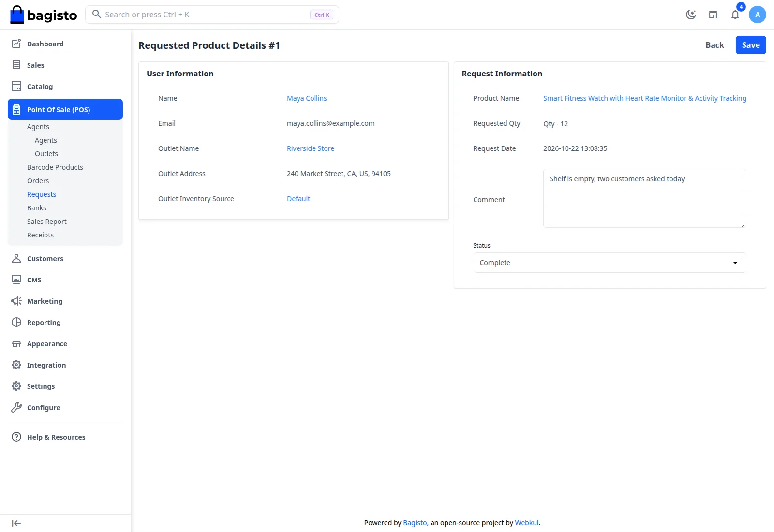774x532 pixels.
Task: Click the Integration gear icon
Action: tap(16, 365)
